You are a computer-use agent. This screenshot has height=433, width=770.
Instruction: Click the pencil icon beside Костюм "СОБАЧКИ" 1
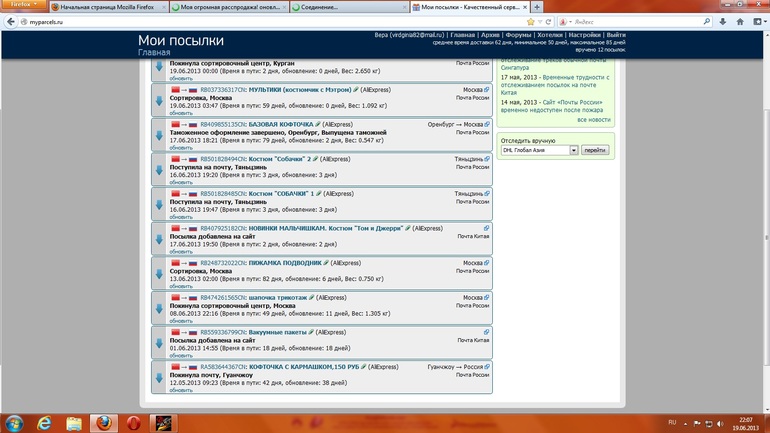[x=319, y=193]
